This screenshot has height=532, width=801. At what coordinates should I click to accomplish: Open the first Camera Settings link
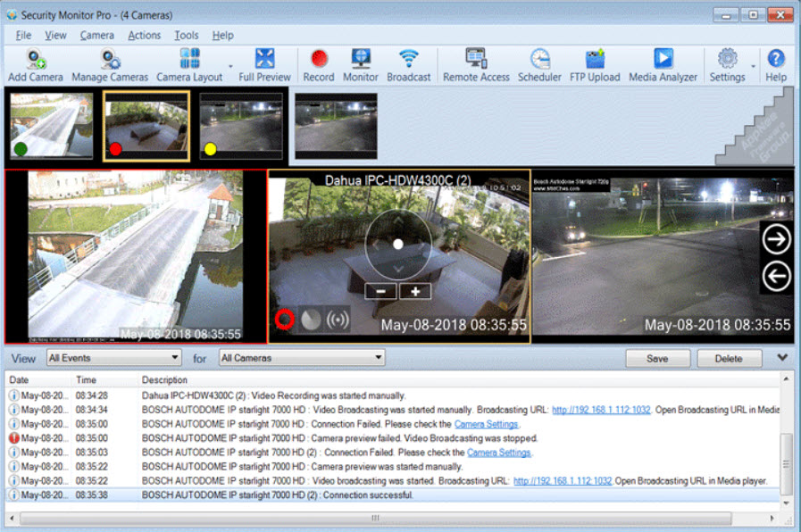pyautogui.click(x=486, y=424)
